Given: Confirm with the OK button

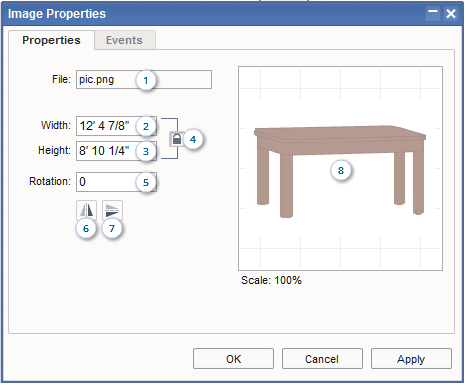Looking at the screenshot, I should pos(233,359).
